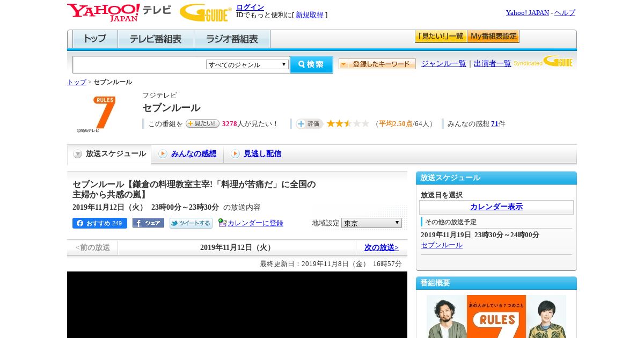Click the G-GUIDE logo in header
644x338 pixels.
pyautogui.click(x=206, y=12)
